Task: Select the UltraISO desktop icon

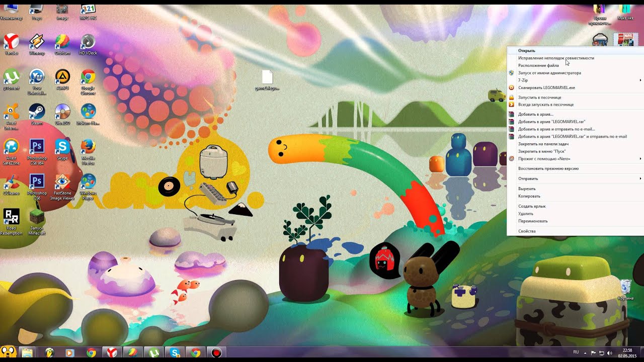Action: pos(62,114)
